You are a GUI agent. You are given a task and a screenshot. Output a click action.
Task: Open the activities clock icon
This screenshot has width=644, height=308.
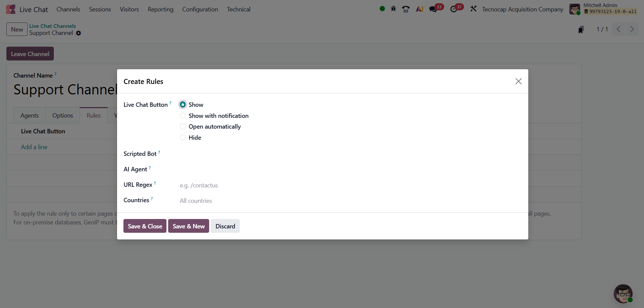pyautogui.click(x=454, y=9)
